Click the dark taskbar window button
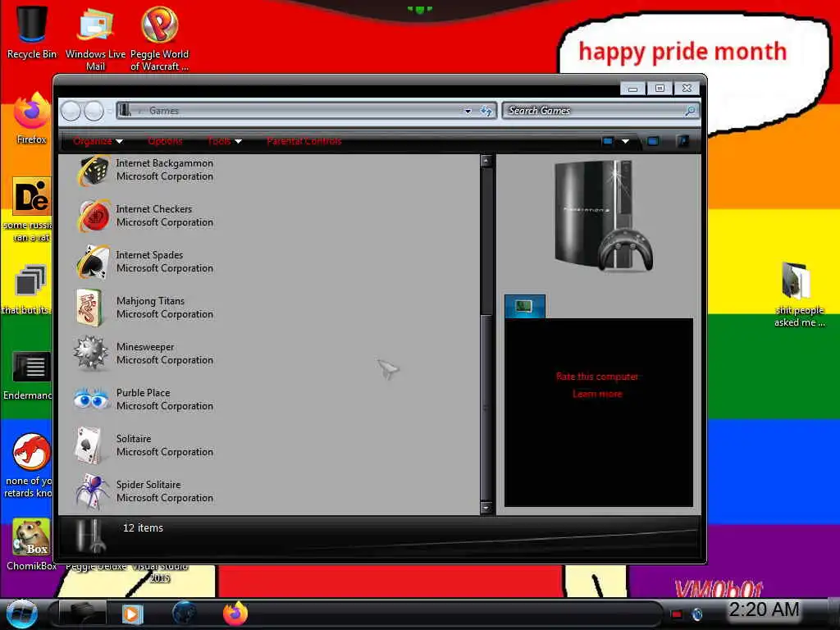Screen dimensions: 840x630 coord(81,614)
